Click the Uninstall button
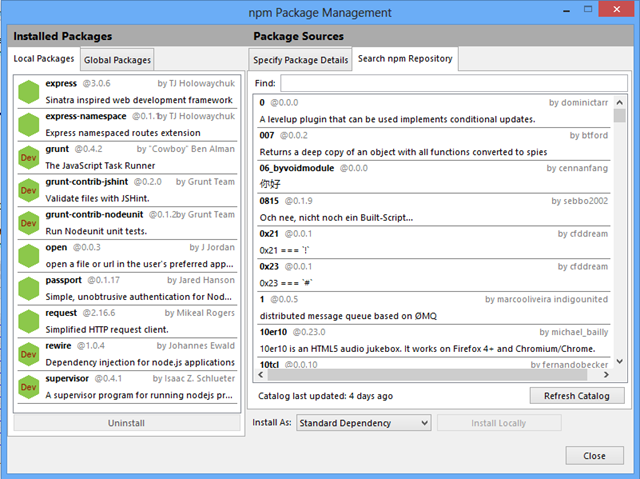 tap(127, 423)
